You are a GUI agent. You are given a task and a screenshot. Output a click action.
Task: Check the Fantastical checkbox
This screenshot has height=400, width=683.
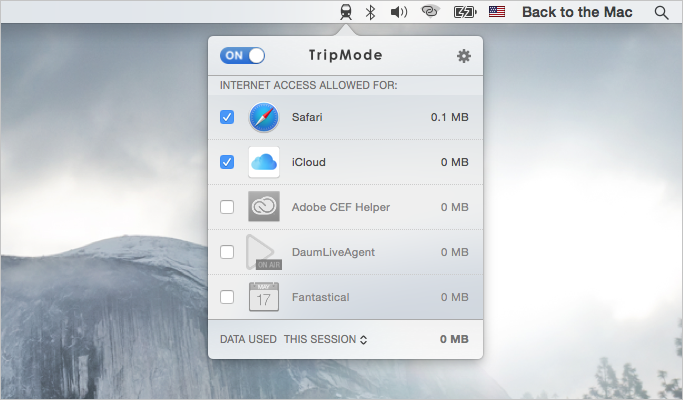point(227,297)
